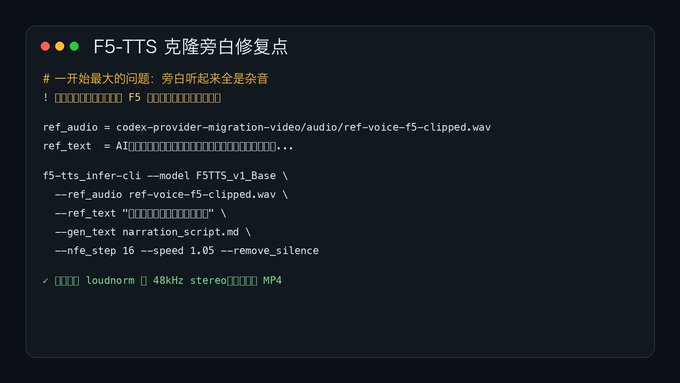
Task: Click the --gen_text flag
Action: coord(85,232)
